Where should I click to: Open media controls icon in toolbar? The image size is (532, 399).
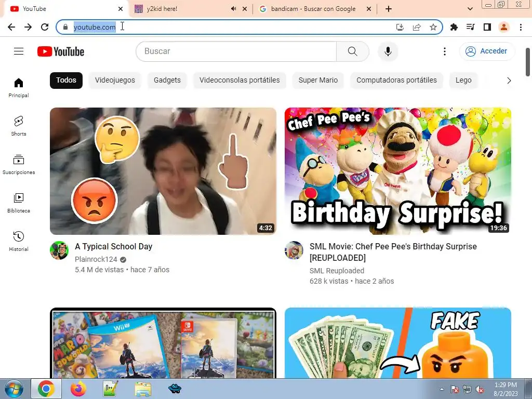tap(471, 27)
